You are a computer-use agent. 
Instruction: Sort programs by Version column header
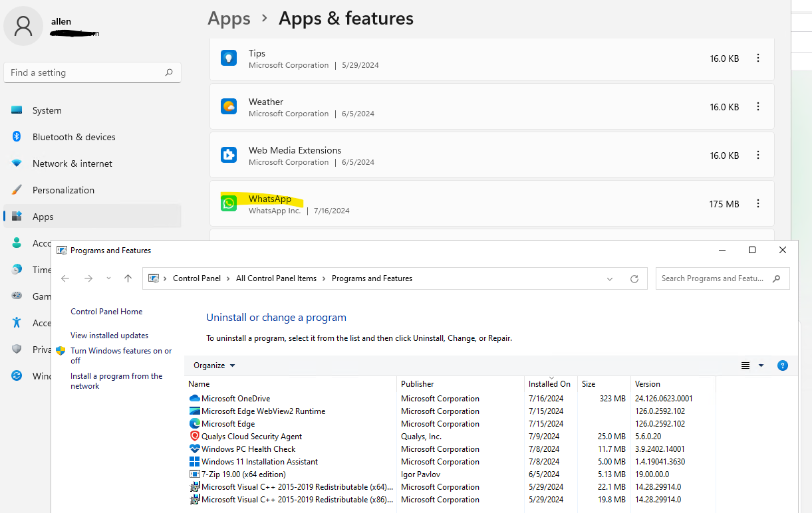pyautogui.click(x=673, y=384)
